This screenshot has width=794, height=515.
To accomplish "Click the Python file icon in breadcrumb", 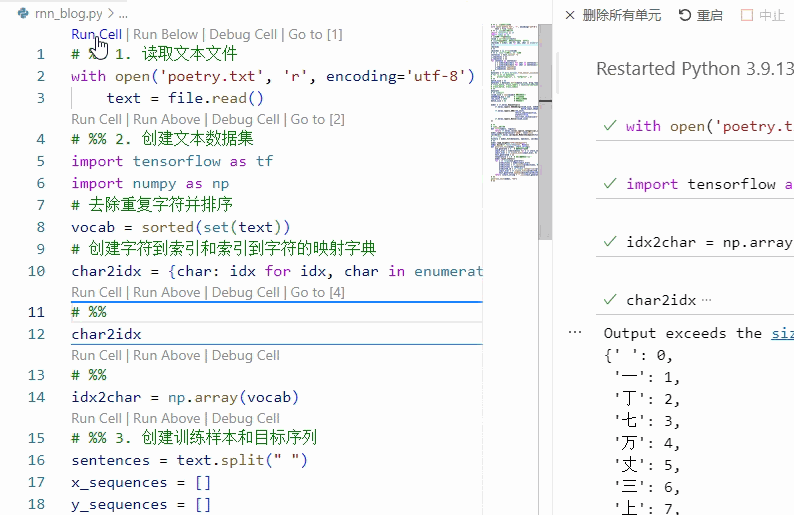I will [23, 14].
